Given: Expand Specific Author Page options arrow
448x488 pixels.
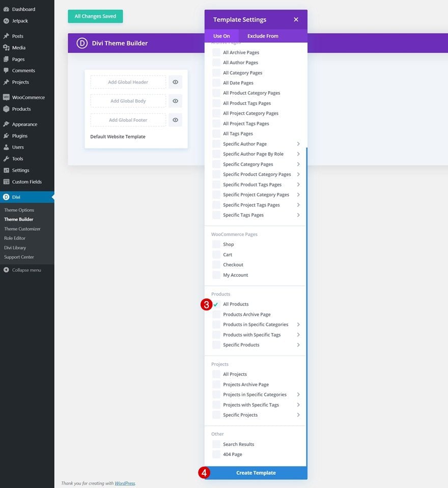Looking at the screenshot, I should tap(298, 144).
